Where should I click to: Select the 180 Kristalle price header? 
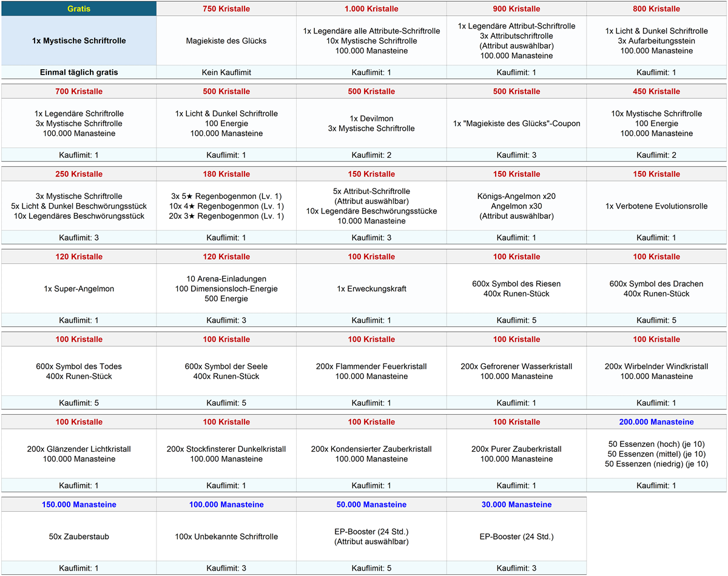(226, 174)
